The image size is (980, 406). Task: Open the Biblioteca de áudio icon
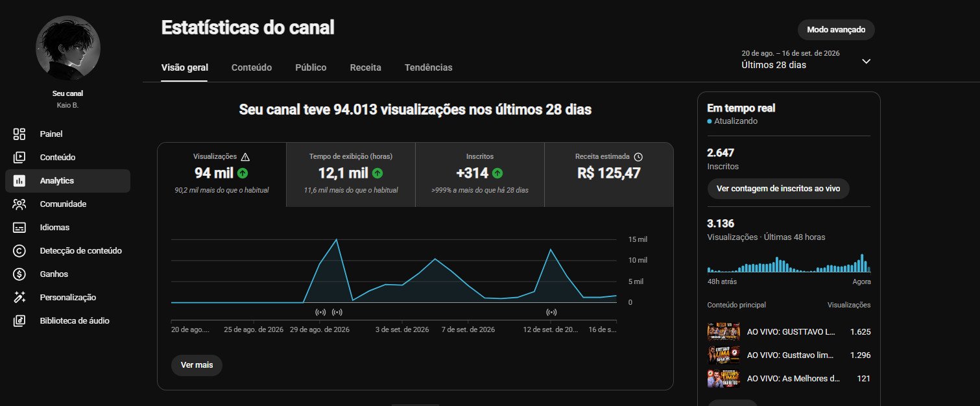19,321
